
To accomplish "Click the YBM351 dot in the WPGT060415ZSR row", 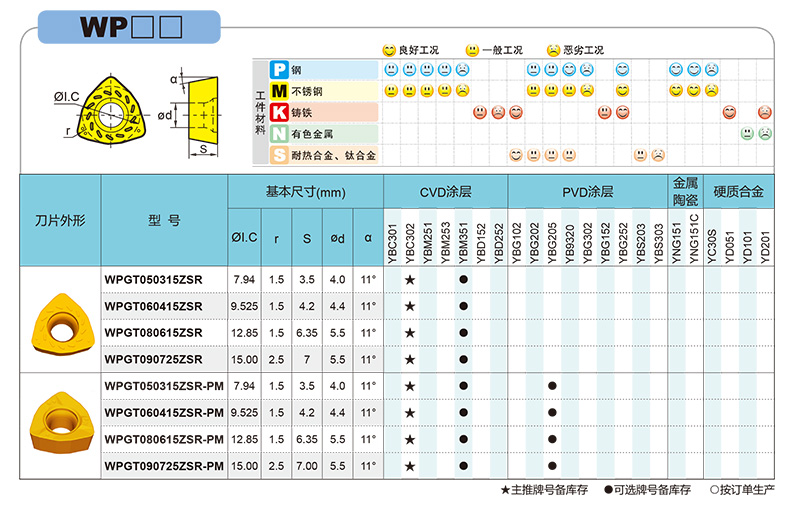I will coord(464,306).
